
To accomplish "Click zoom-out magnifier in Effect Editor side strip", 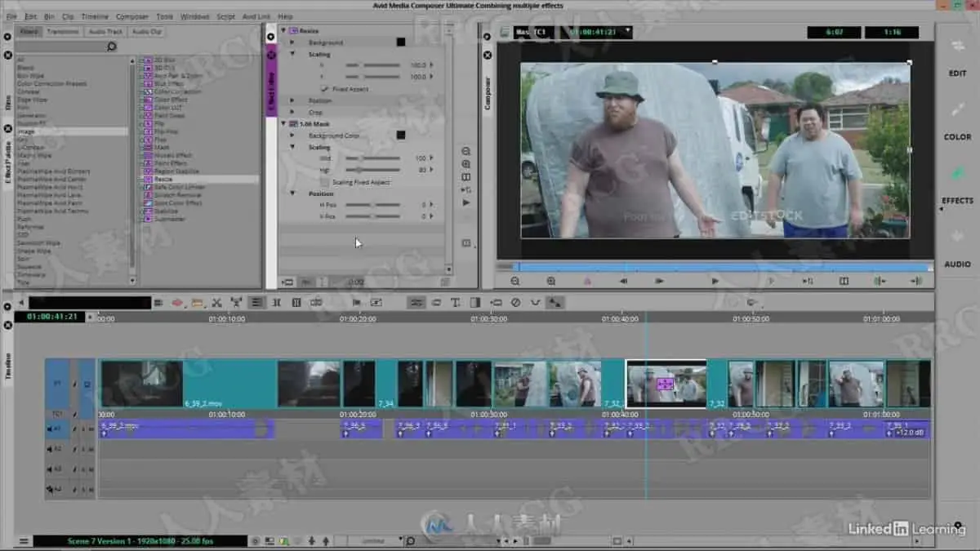I will coord(466,152).
